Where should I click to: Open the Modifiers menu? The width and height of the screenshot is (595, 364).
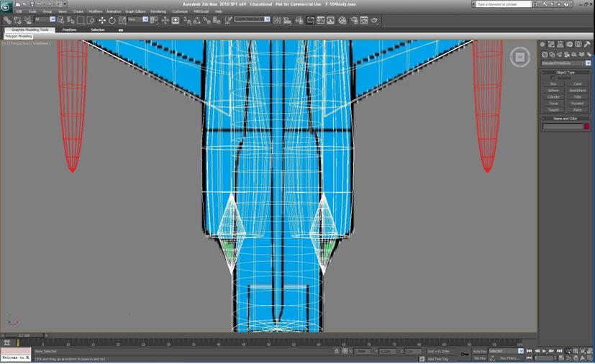[95, 12]
